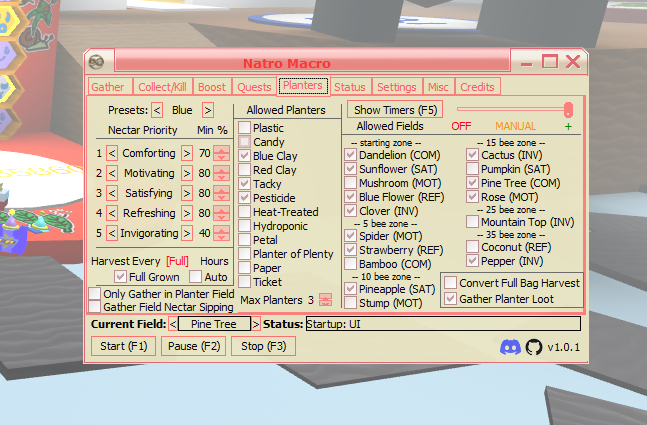Open the Collect/Kill tab
This screenshot has height=425, width=647.
tap(162, 87)
